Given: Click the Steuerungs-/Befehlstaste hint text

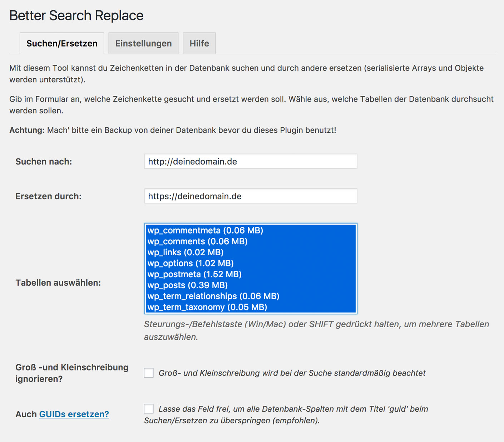Looking at the screenshot, I should (316, 330).
